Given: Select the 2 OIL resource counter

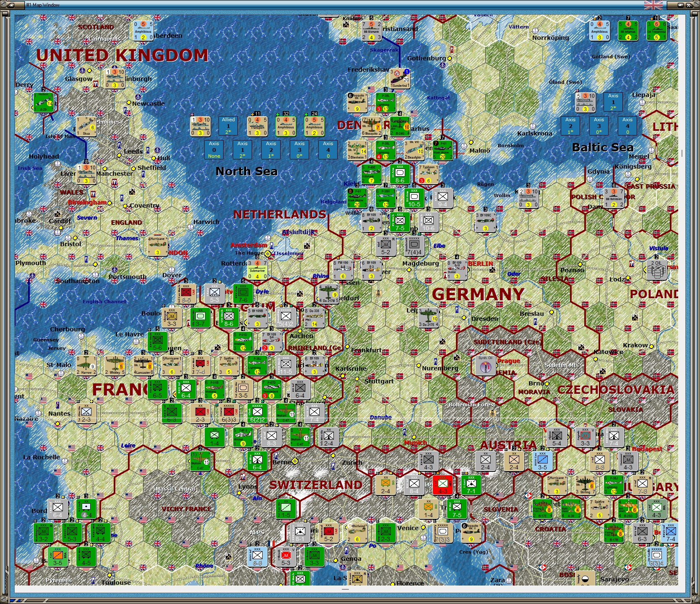Looking at the screenshot, I should (656, 270).
